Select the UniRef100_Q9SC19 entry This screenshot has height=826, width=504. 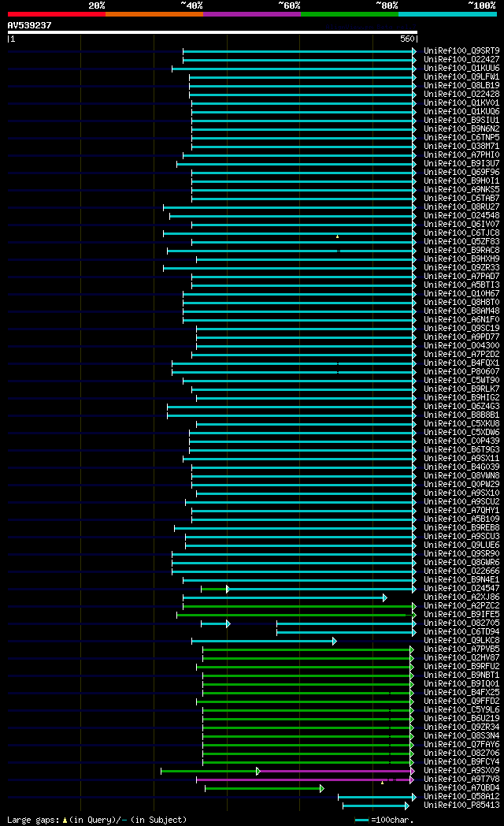tap(461, 329)
